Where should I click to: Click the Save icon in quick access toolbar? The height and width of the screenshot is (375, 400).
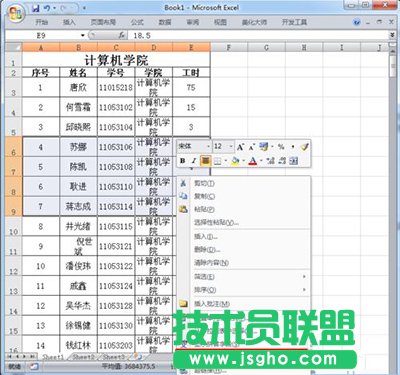(35, 8)
